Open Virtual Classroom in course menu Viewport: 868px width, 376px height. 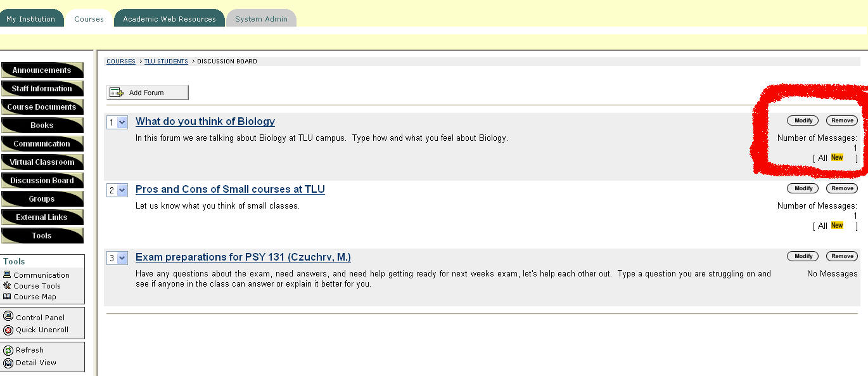coord(42,162)
